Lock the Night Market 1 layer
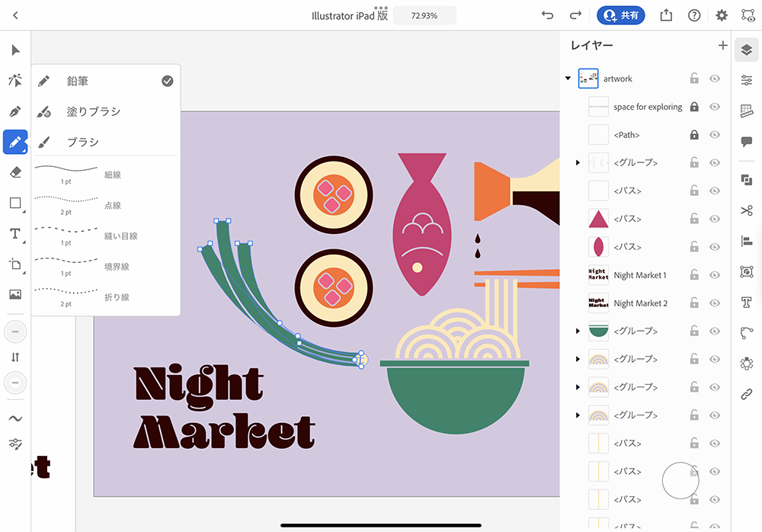Image resolution: width=762 pixels, height=532 pixels. coord(694,274)
